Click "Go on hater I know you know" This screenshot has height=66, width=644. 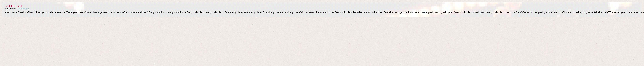pyautogui.click(x=317, y=12)
